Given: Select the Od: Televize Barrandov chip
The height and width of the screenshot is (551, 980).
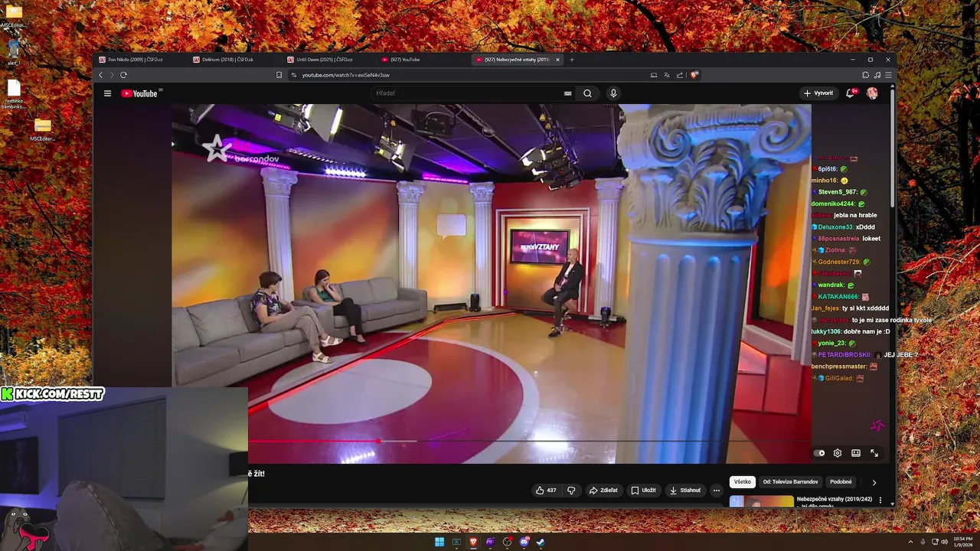Looking at the screenshot, I should click(x=791, y=482).
